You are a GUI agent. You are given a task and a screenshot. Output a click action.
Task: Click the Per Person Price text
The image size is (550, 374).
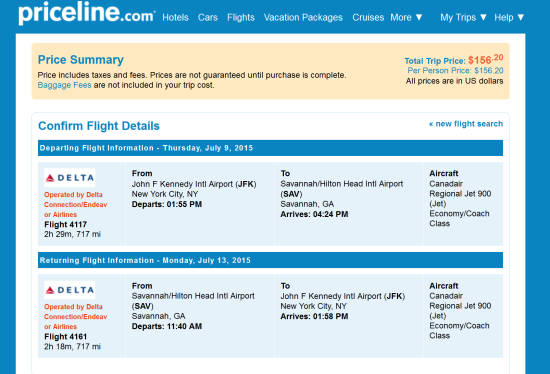(455, 71)
